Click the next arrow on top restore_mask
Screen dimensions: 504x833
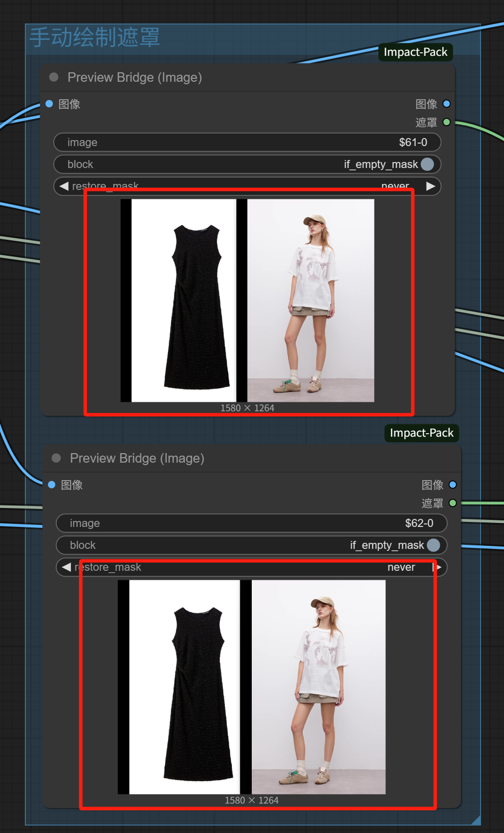431,186
